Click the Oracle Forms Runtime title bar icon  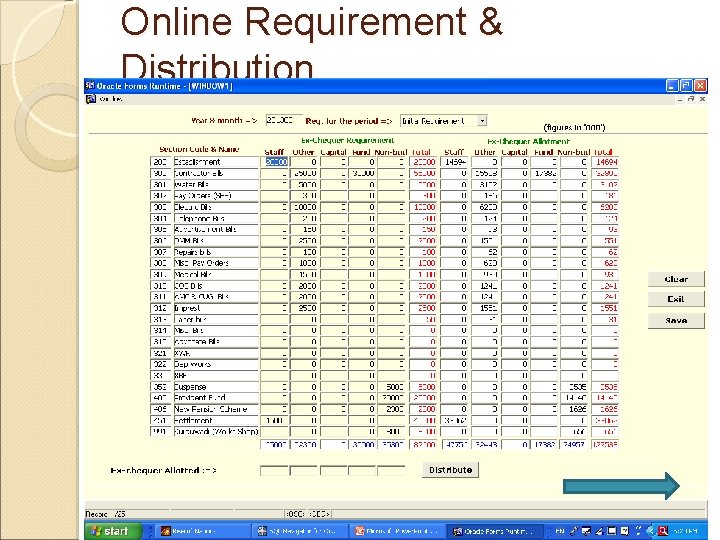[90, 85]
